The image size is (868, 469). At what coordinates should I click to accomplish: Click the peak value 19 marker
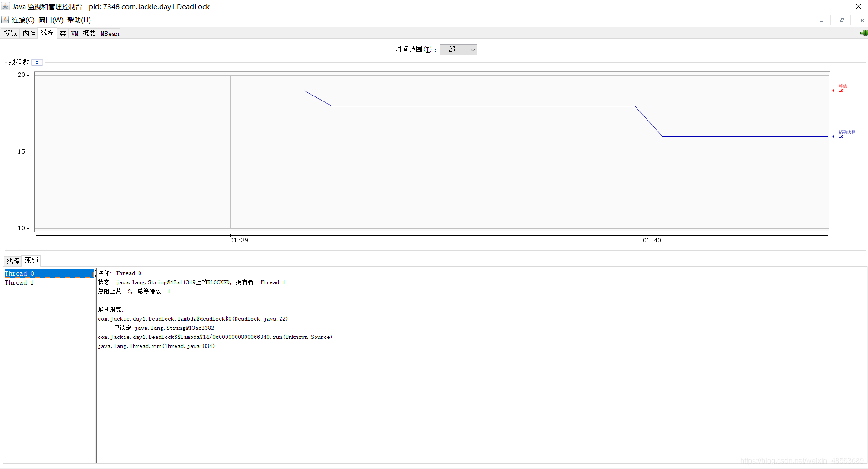[x=840, y=88]
